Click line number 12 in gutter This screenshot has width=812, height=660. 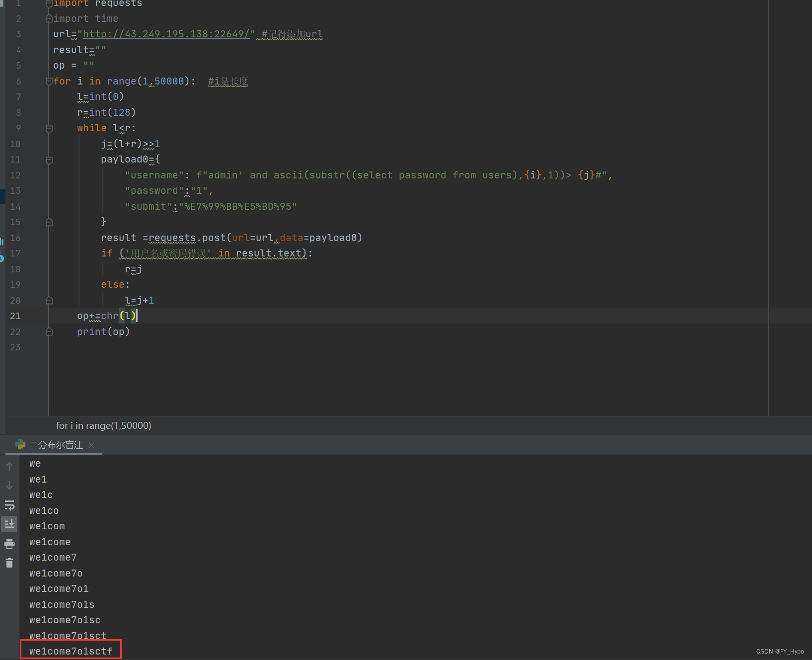click(x=15, y=175)
